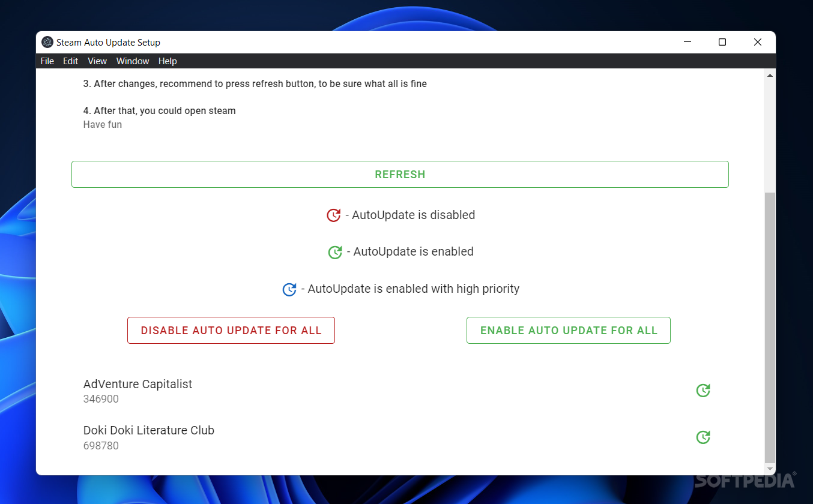Click the scrollbar down arrow
Screen dimensions: 813x504
click(770, 469)
